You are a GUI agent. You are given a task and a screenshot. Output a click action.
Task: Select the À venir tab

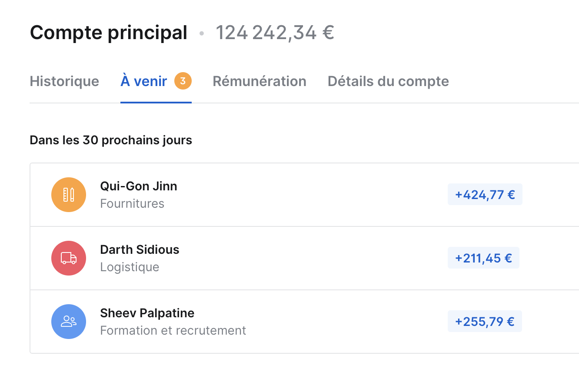(156, 81)
